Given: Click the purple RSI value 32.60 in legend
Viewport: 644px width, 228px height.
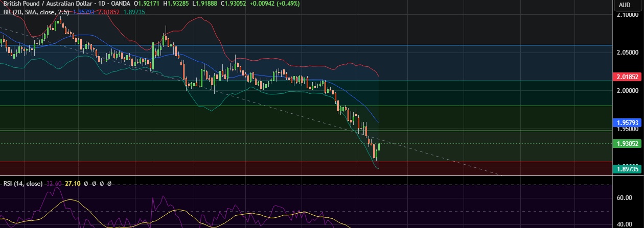Looking at the screenshot, I should coord(55,183).
